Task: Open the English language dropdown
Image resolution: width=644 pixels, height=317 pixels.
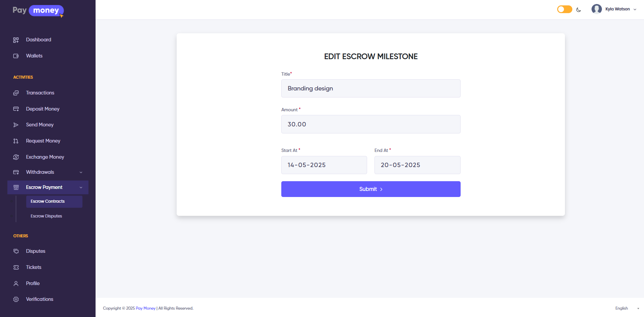Action: pyautogui.click(x=627, y=308)
